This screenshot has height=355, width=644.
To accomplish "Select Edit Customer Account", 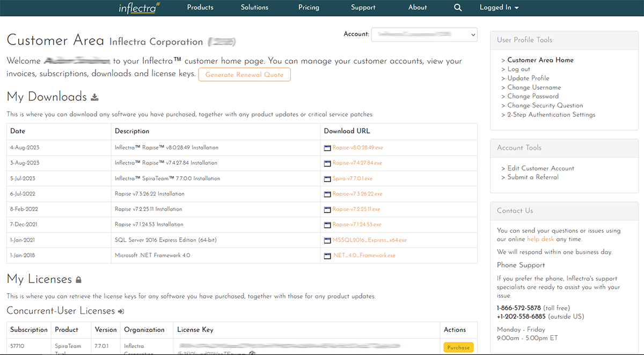I will pyautogui.click(x=540, y=168).
